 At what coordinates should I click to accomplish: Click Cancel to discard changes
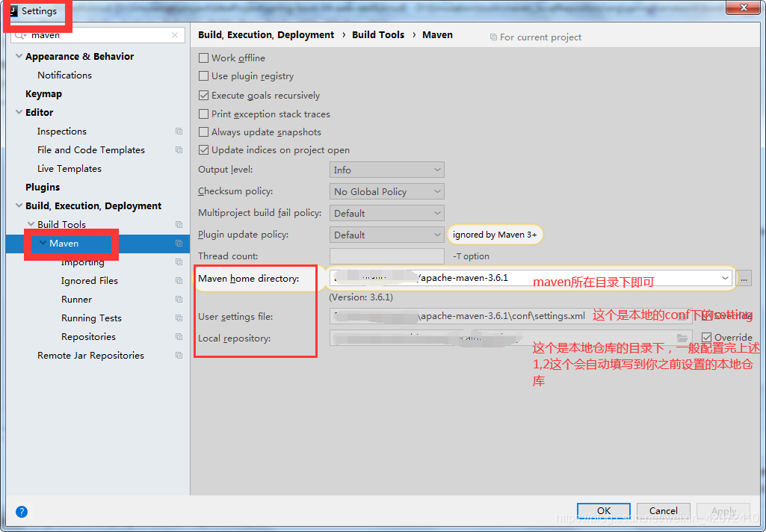(x=664, y=510)
